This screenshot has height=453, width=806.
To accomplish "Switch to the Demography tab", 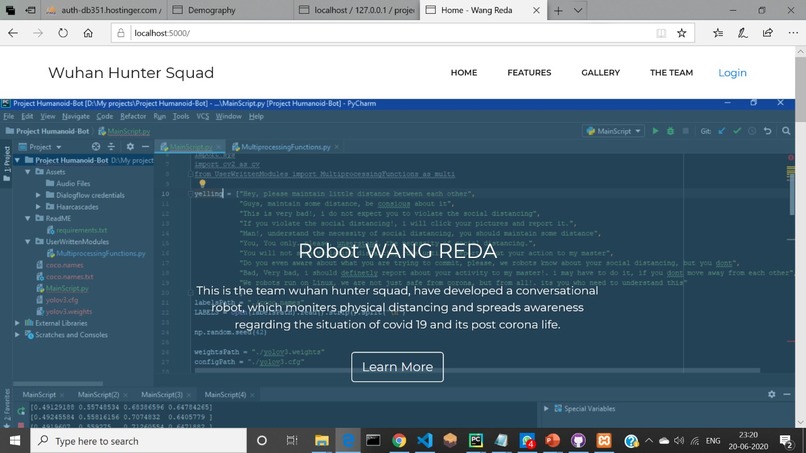I will (230, 10).
